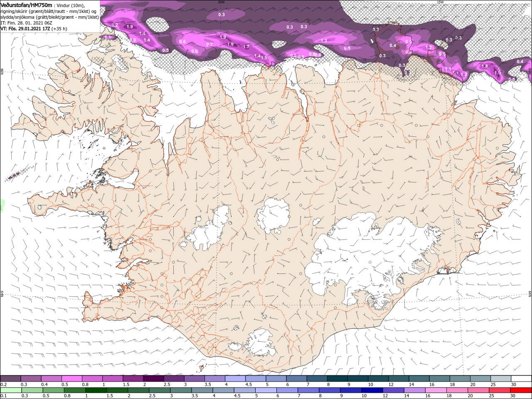The image size is (532, 399).
Task: Select lower legend swatch starting at 6
Action: 287,390
